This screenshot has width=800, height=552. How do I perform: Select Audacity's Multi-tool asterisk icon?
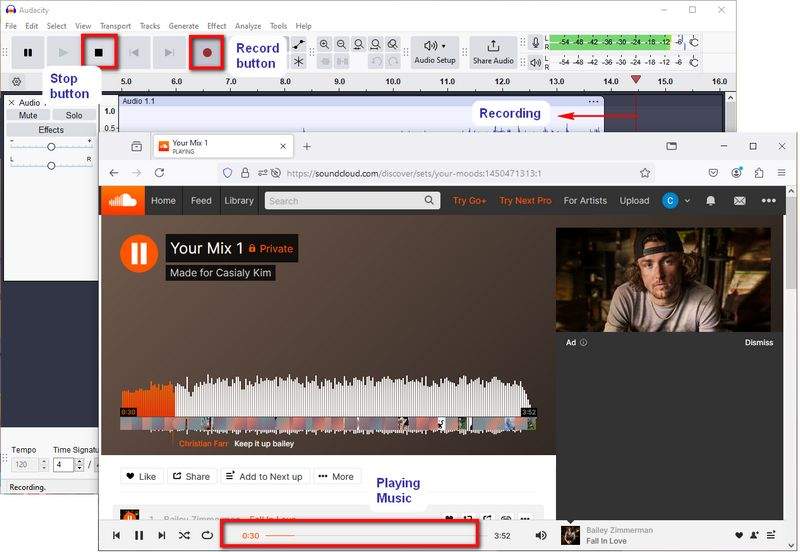click(x=299, y=62)
